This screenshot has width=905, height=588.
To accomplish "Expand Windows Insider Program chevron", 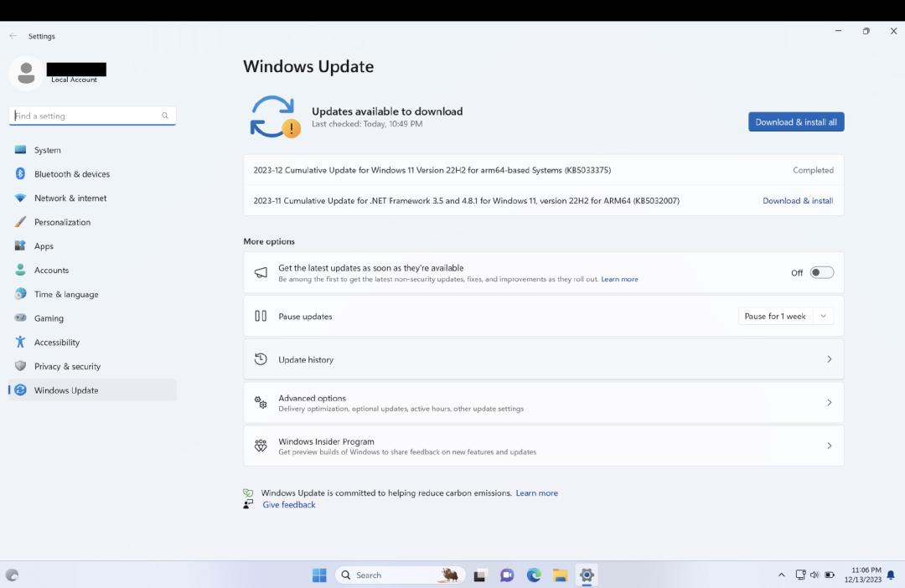I will 830,446.
